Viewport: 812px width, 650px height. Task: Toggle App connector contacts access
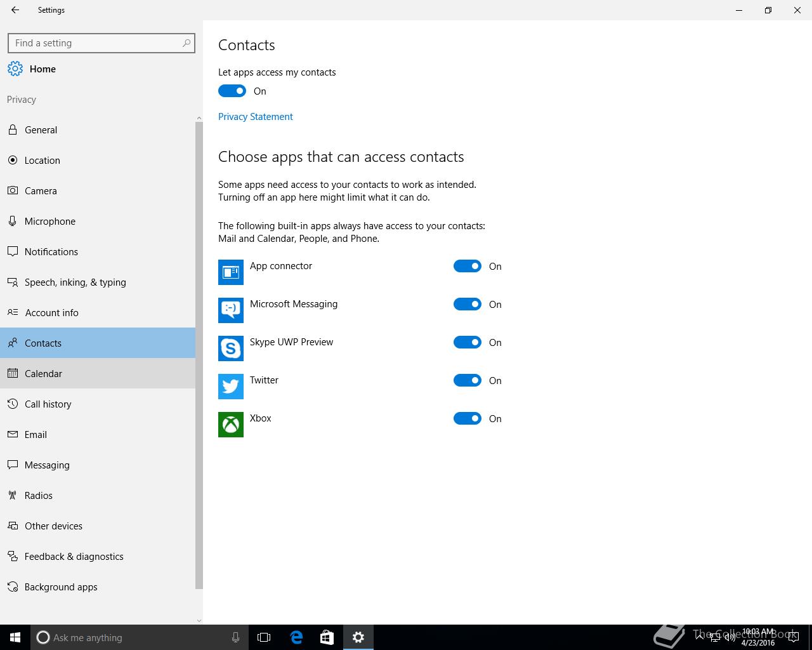468,266
